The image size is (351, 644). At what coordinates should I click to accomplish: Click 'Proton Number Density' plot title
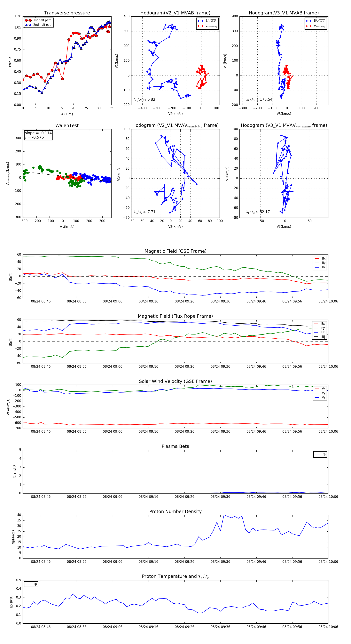pyautogui.click(x=175, y=511)
